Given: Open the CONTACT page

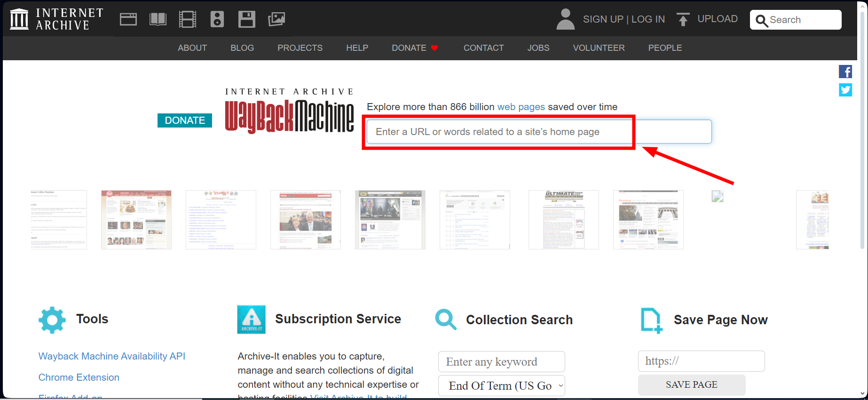Looking at the screenshot, I should [484, 48].
